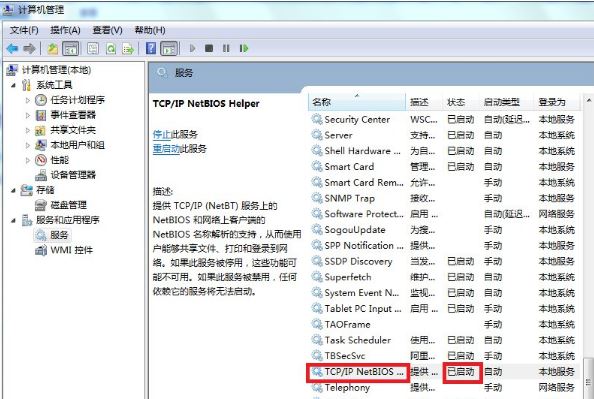Screen dimensions: 594x399
Task: Click the Up one level toolbar icon
Action: click(x=53, y=49)
